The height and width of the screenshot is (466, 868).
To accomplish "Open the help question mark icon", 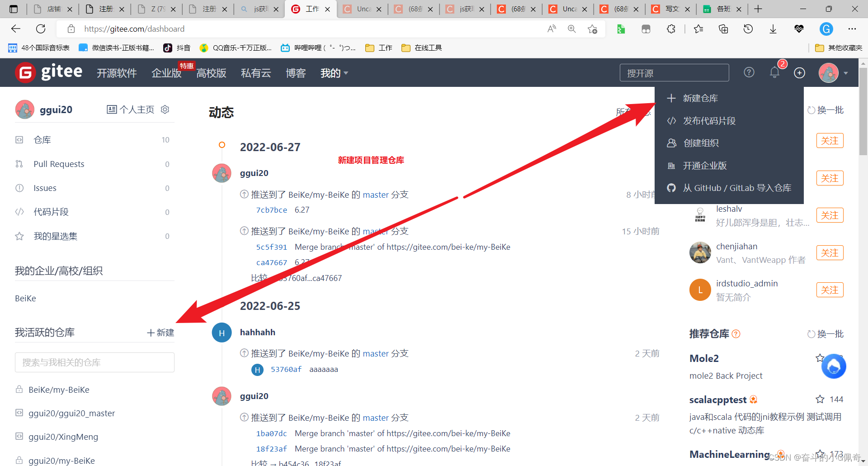I will tap(749, 72).
